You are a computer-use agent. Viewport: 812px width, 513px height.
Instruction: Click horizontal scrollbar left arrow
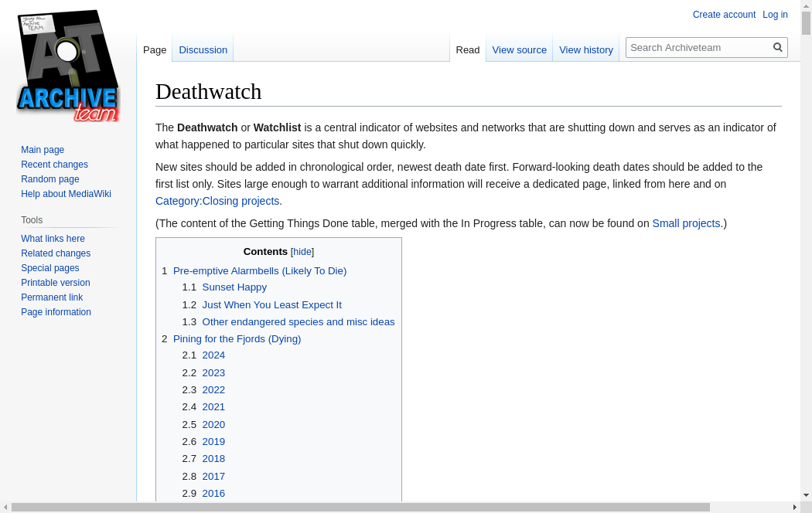[5, 508]
